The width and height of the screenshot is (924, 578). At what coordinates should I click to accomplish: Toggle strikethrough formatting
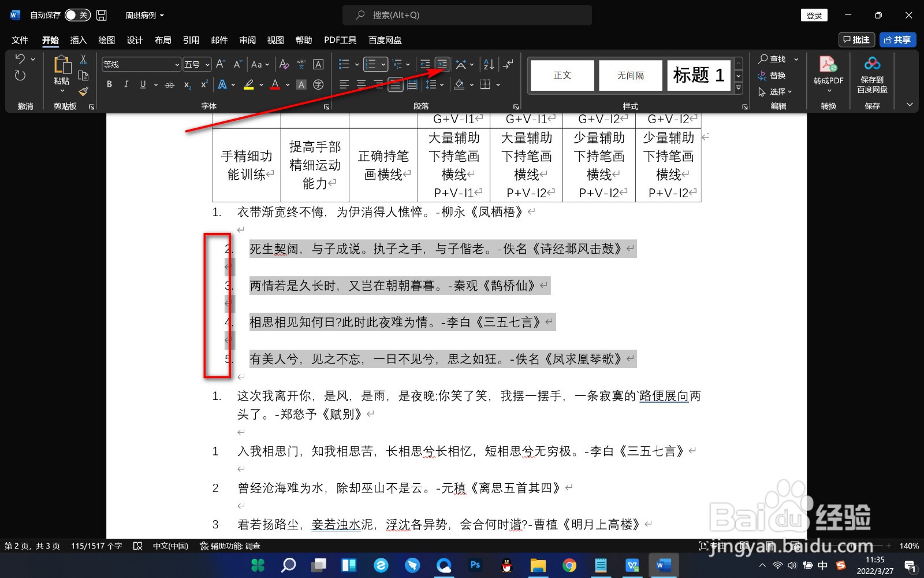pyautogui.click(x=169, y=84)
